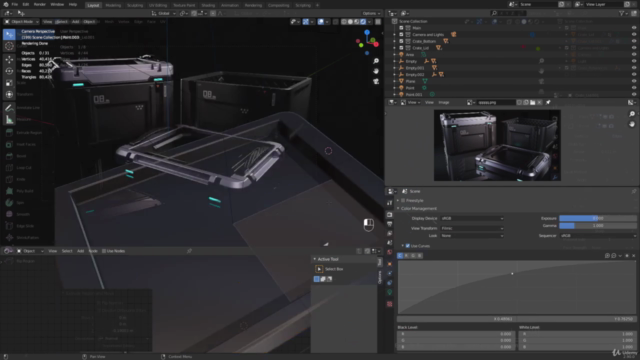Collapse the Active Tool panel
This screenshot has width=640, height=360.
pyautogui.click(x=315, y=259)
